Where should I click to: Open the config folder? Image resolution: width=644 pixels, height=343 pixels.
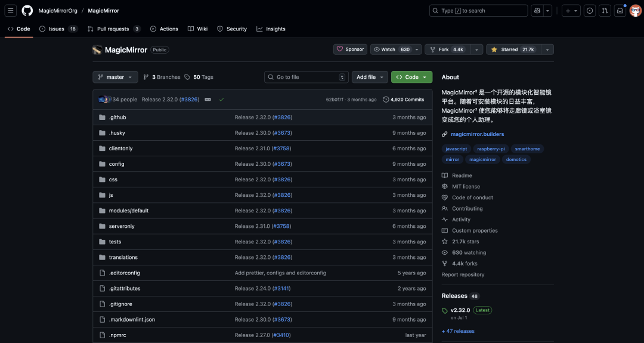click(117, 164)
